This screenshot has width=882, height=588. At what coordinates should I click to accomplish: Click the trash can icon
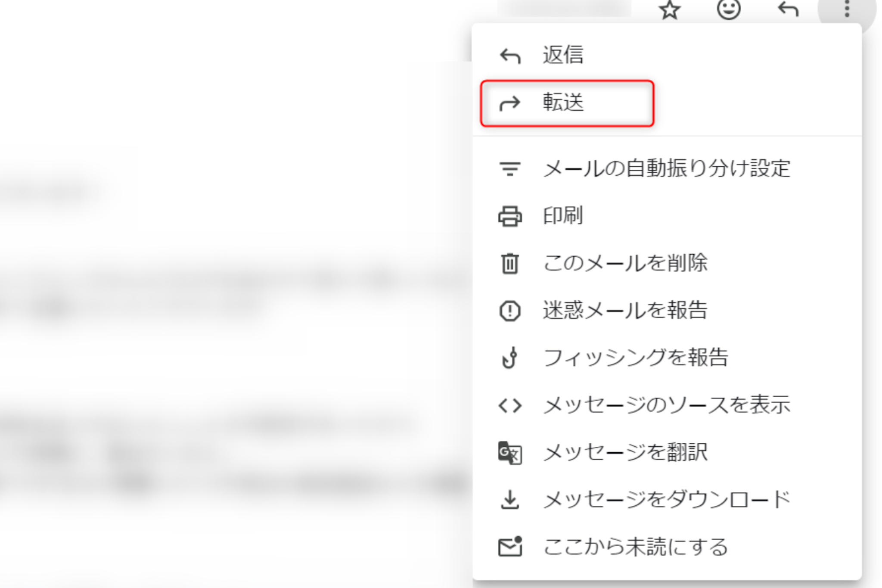(510, 263)
